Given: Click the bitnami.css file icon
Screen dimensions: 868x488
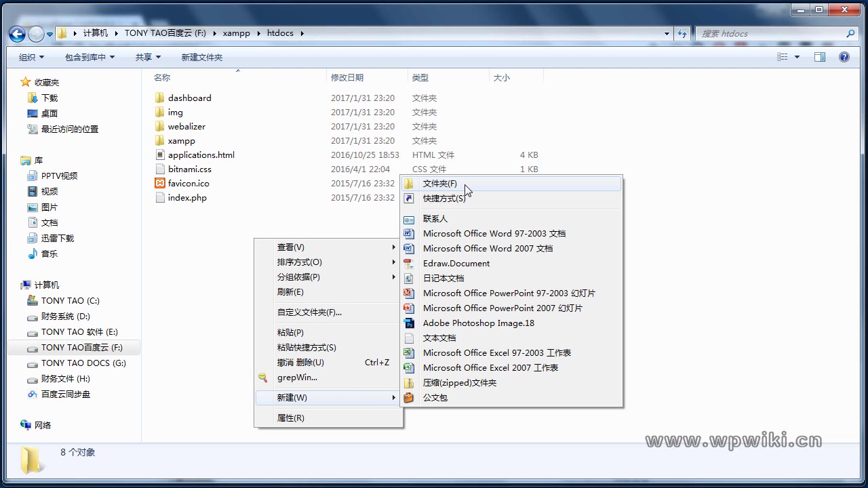Looking at the screenshot, I should [160, 169].
